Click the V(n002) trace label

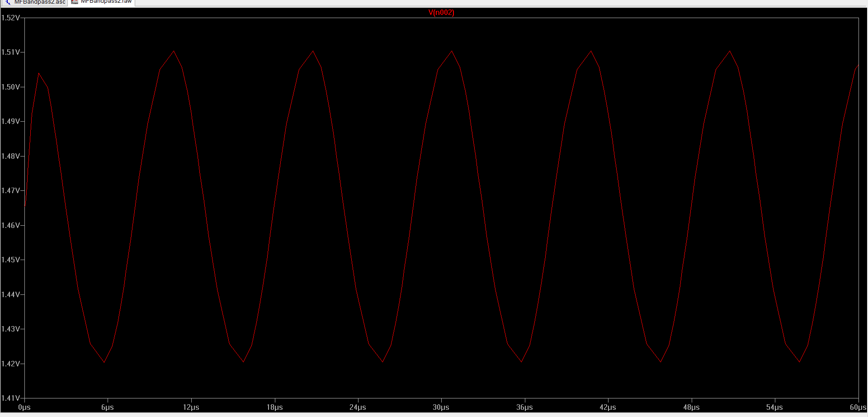coord(441,13)
